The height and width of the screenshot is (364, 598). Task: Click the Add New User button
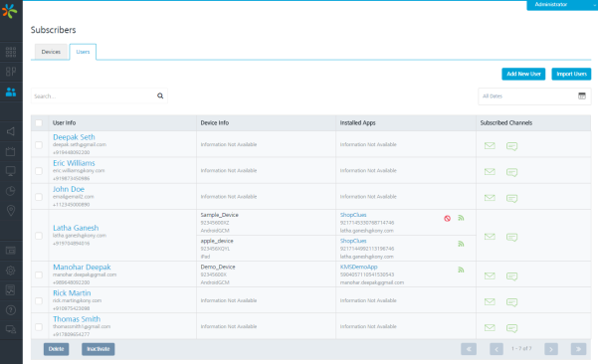tap(523, 74)
